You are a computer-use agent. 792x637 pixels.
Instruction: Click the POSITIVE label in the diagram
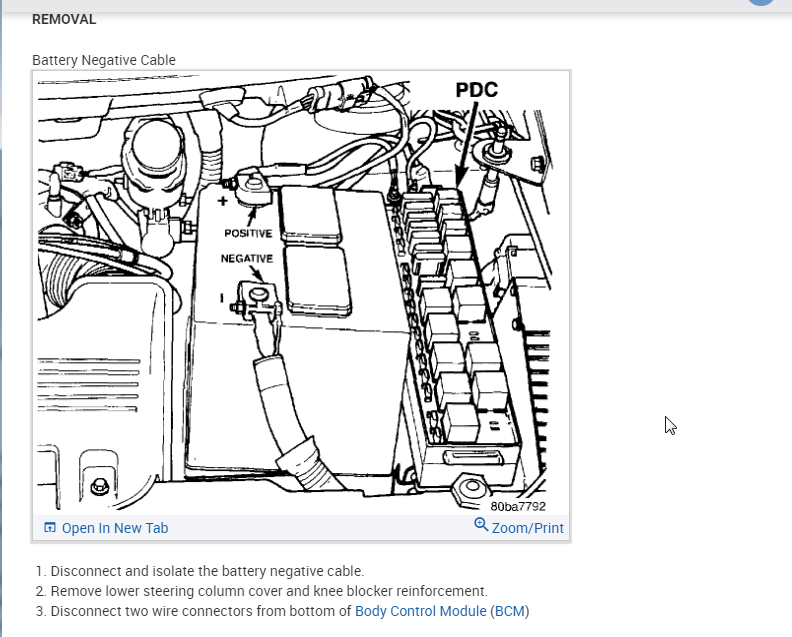click(x=248, y=233)
